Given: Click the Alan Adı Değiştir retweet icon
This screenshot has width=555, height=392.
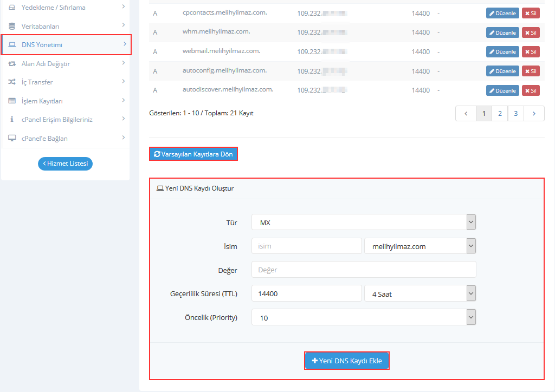Looking at the screenshot, I should (12, 64).
